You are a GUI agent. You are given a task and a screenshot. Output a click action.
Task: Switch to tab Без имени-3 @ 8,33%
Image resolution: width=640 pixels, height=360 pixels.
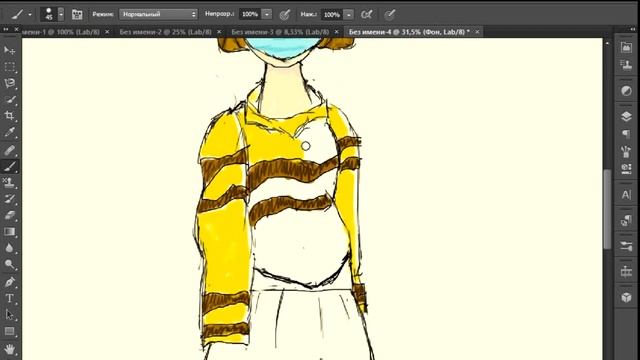tap(280, 31)
